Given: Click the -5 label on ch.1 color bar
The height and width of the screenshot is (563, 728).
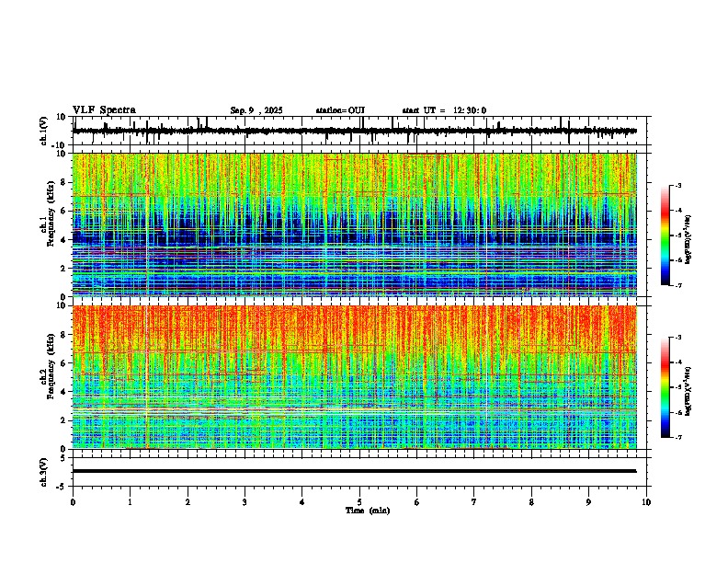Looking at the screenshot, I should click(x=678, y=236).
